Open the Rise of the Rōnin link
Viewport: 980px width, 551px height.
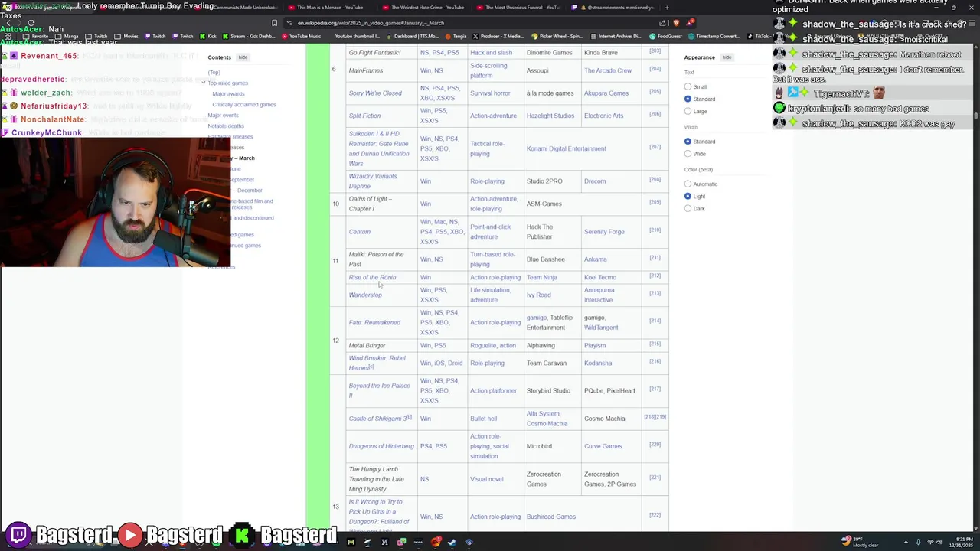(372, 277)
